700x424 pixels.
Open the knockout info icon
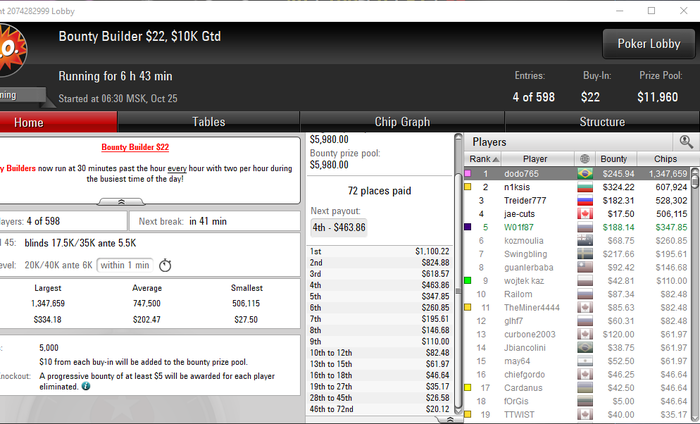(x=86, y=387)
